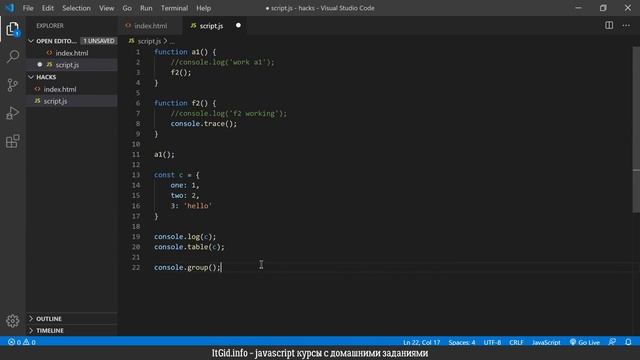This screenshot has height=360, width=640.
Task: Click Ln 22, Col 17 in status bar
Action: 422,342
